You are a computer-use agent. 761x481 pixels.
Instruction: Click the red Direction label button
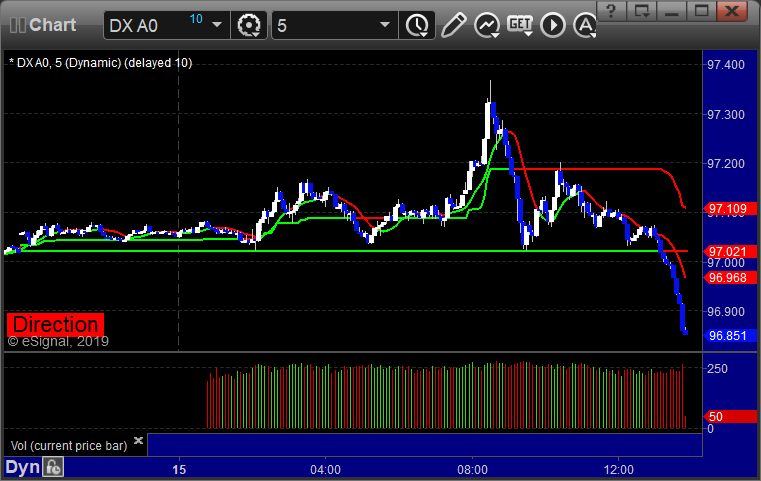(55, 325)
